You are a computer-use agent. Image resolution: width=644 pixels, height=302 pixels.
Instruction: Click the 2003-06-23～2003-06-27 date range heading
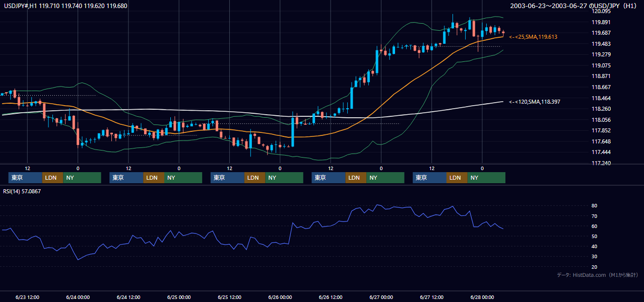tap(574, 6)
